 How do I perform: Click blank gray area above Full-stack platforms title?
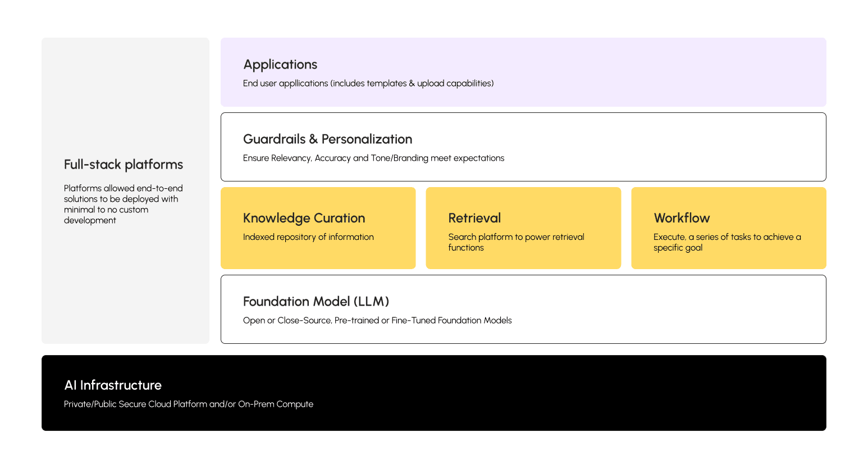pyautogui.click(x=125, y=96)
